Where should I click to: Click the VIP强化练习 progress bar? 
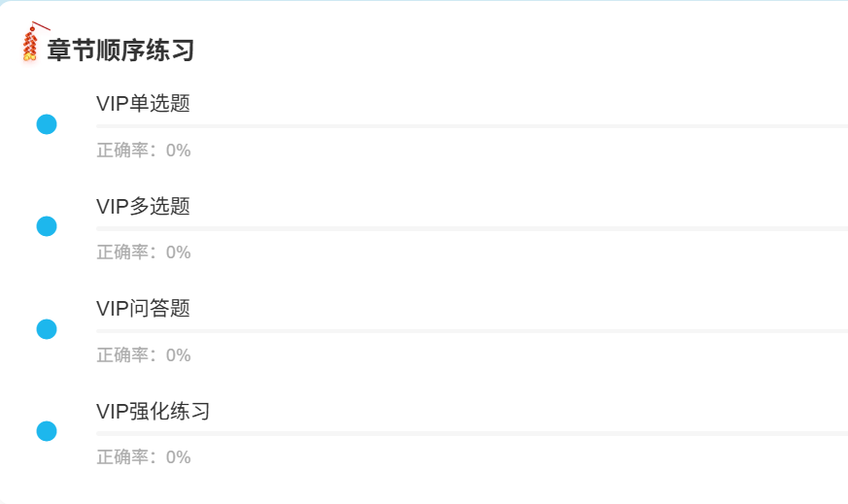472,433
